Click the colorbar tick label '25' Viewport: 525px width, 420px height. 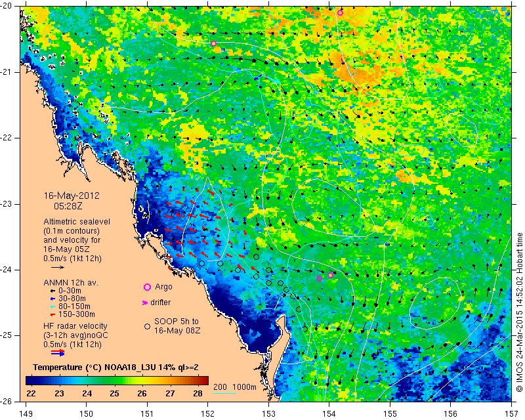[114, 393]
